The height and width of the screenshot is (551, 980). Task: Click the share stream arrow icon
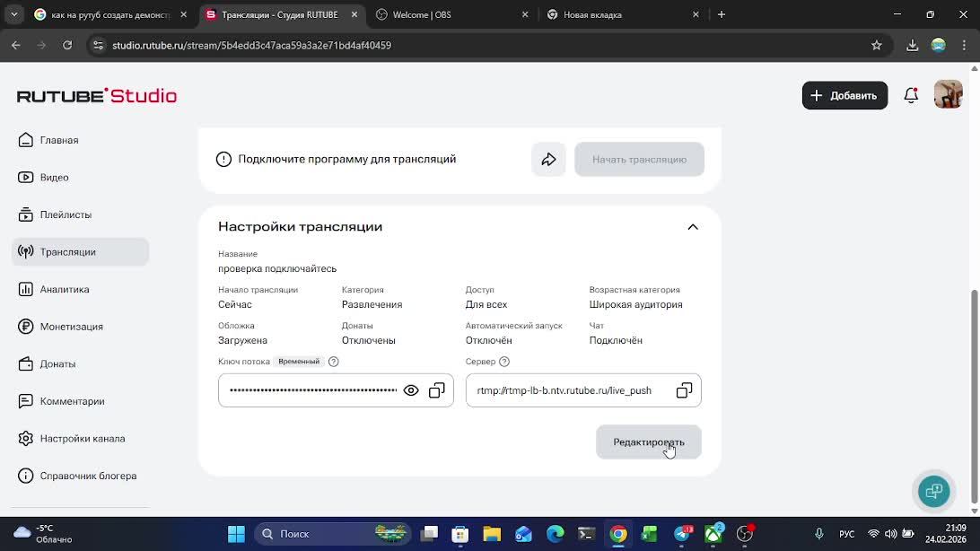[548, 160]
